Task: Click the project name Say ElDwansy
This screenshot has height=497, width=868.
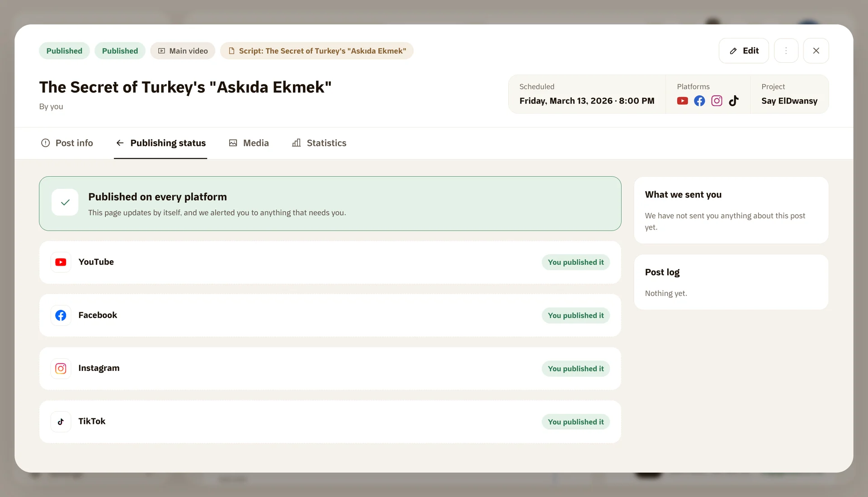Action: pos(789,101)
